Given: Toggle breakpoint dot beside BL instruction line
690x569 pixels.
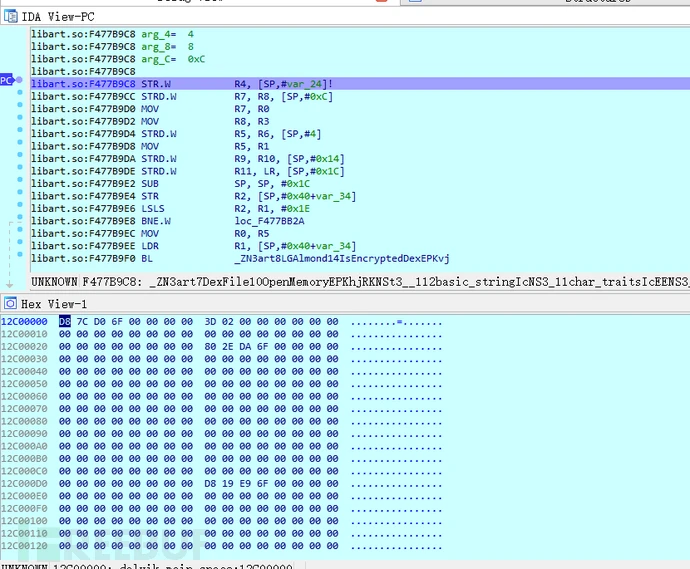Looking at the screenshot, I should pyautogui.click(x=20, y=254).
